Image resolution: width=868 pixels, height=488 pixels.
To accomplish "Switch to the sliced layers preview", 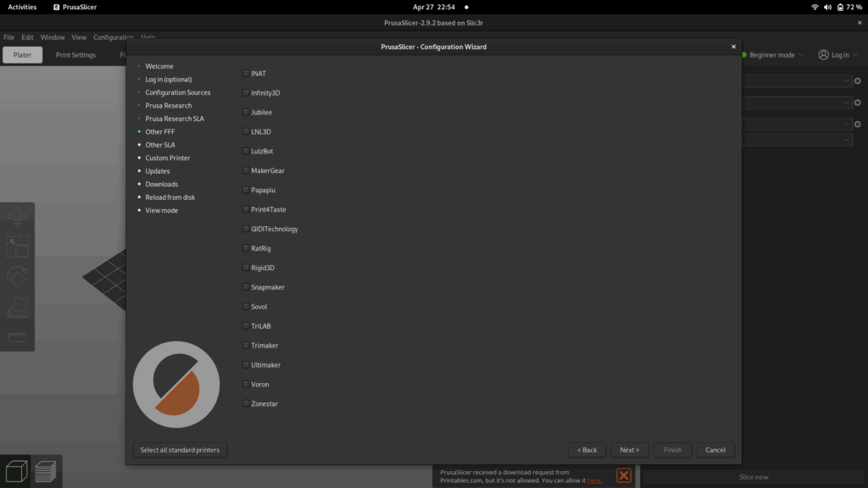I will (x=46, y=471).
